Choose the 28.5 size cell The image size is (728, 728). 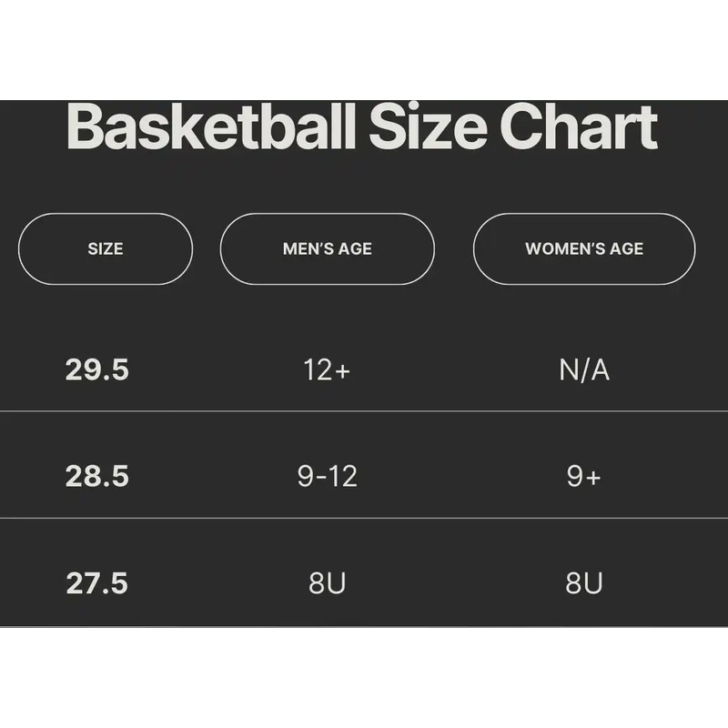[97, 477]
